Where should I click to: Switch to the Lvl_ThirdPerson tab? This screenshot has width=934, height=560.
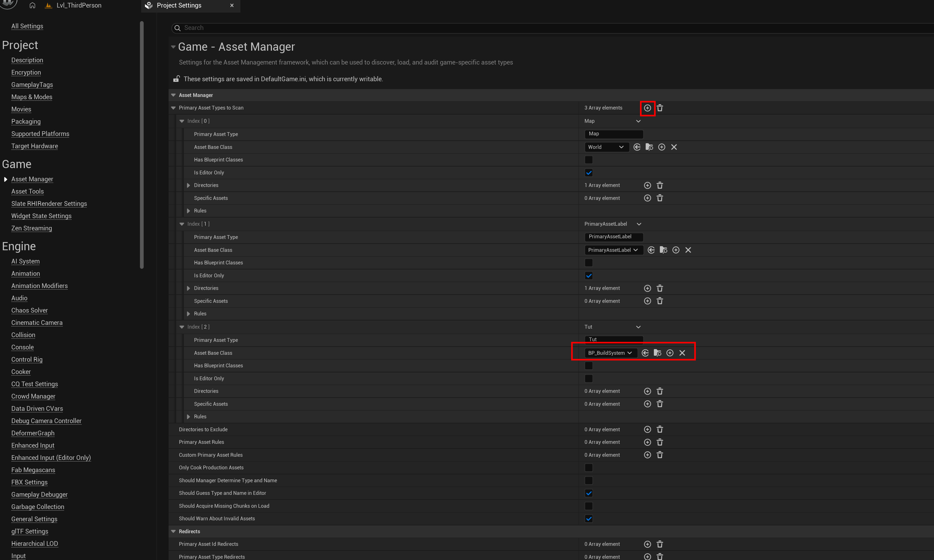78,5
